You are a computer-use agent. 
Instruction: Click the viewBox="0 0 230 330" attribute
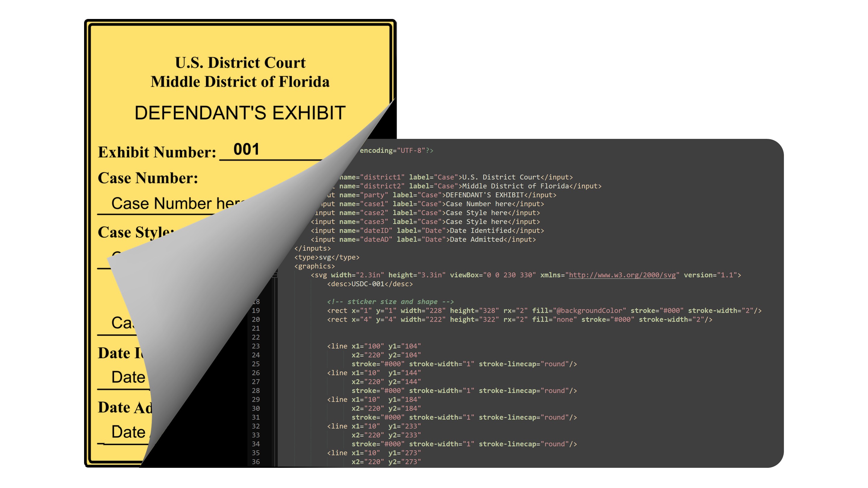click(493, 275)
